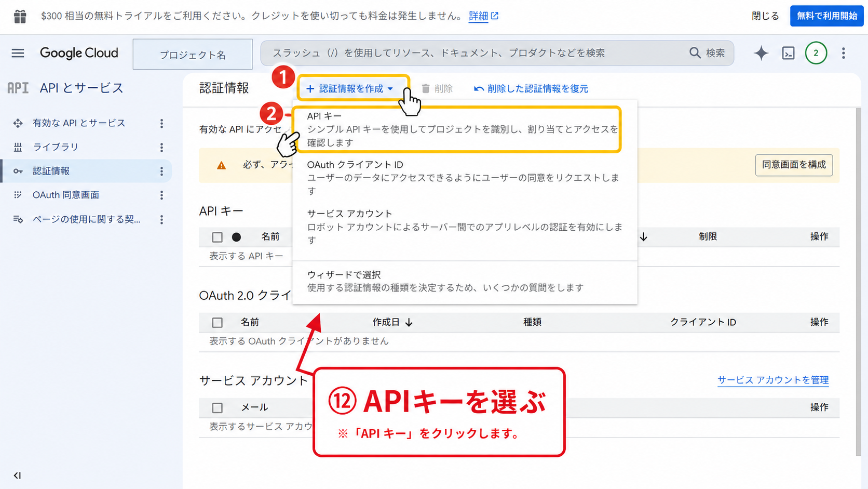Image resolution: width=868 pixels, height=489 pixels.
Task: Open more options for OAuth 同意画面
Action: pyautogui.click(x=161, y=195)
